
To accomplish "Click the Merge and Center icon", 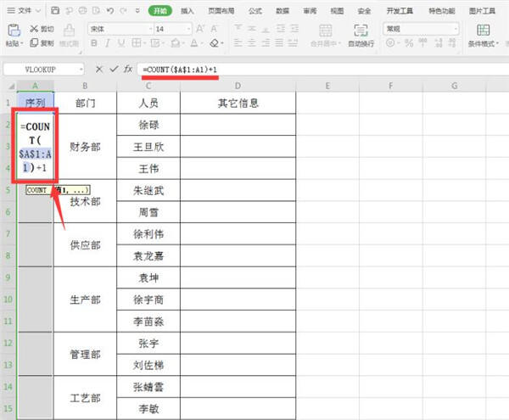I will (x=325, y=31).
